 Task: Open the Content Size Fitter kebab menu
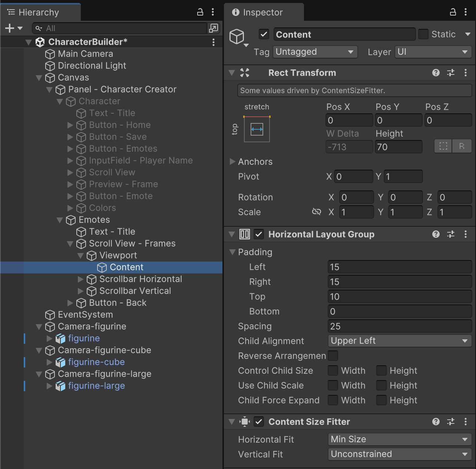(466, 422)
